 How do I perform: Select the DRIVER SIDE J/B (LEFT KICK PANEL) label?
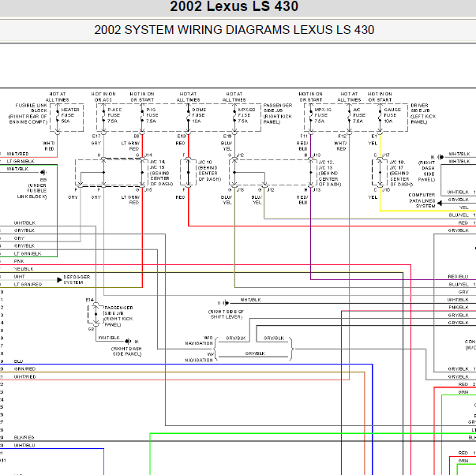[x=423, y=114]
